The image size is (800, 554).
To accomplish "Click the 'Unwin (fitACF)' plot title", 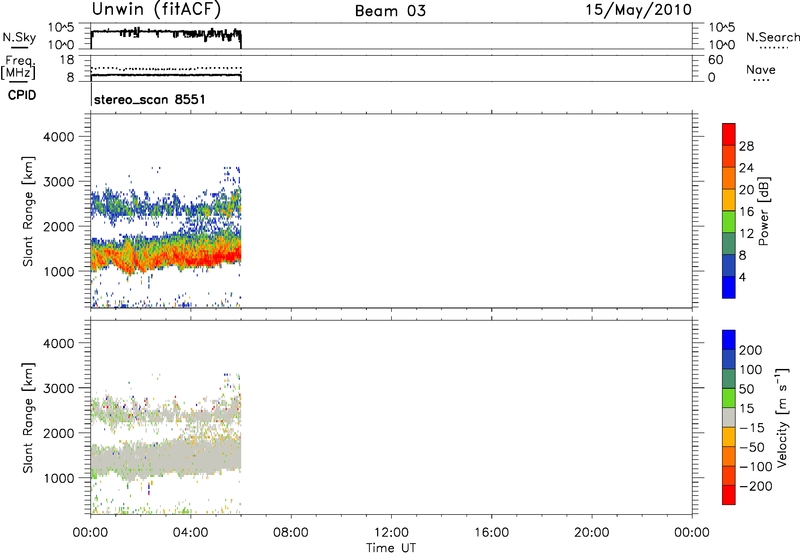I will tap(156, 10).
